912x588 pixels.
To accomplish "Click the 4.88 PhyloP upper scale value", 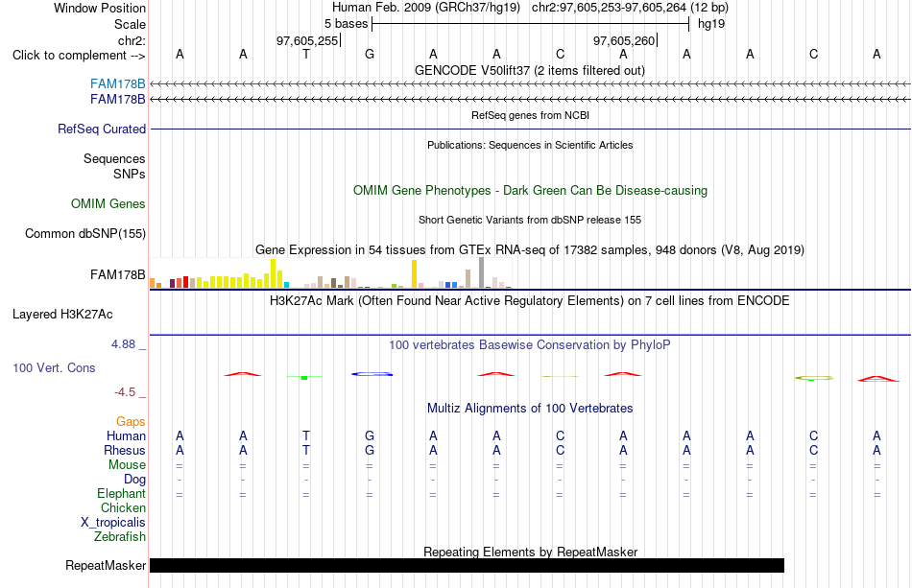I will tap(123, 344).
